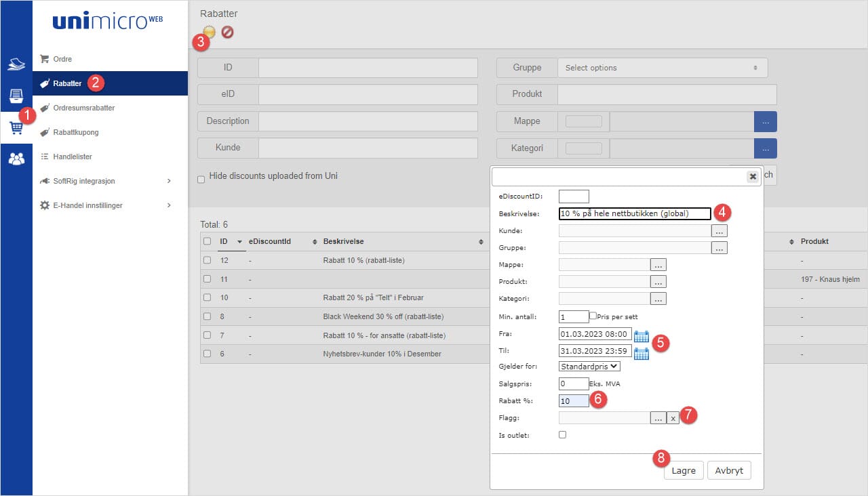Open the users sidebar icon
Viewport: 868px width, 496px height.
click(x=16, y=159)
